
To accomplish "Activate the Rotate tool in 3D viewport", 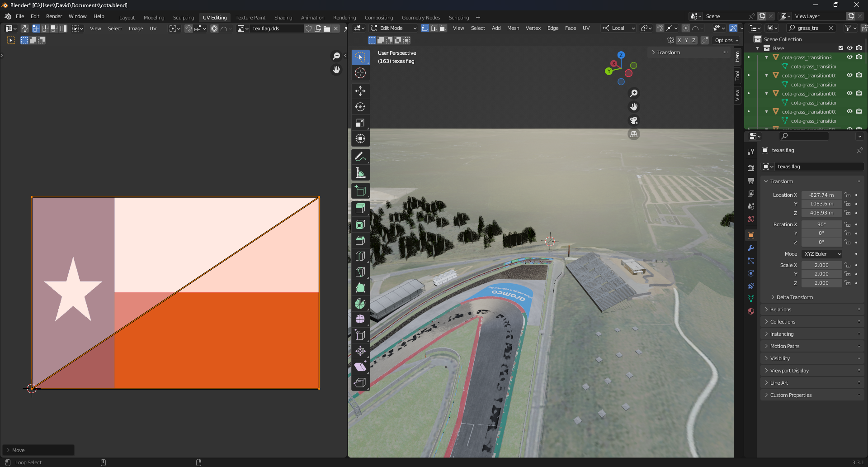I will [360, 107].
